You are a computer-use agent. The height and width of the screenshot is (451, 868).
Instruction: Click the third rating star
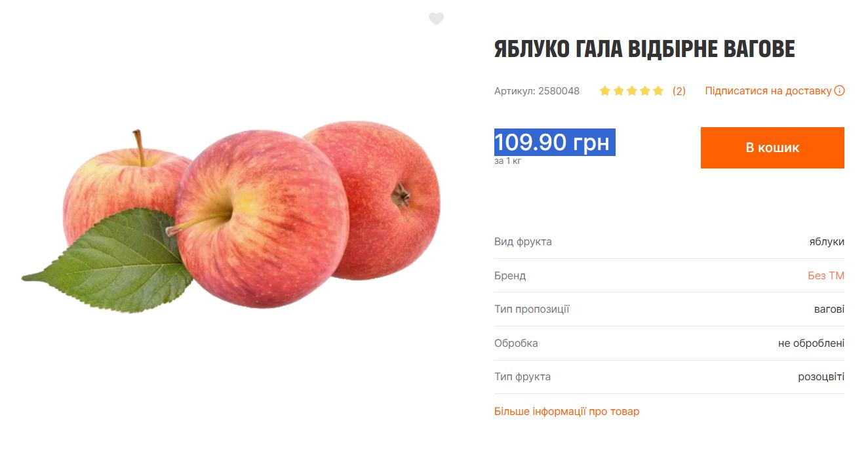pyautogui.click(x=632, y=91)
